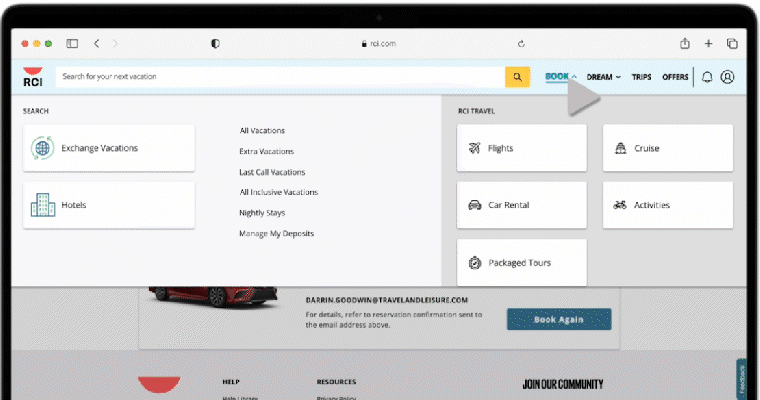Click the red car thumbnail
Viewport: 760px width, 400px height.
[x=213, y=296]
